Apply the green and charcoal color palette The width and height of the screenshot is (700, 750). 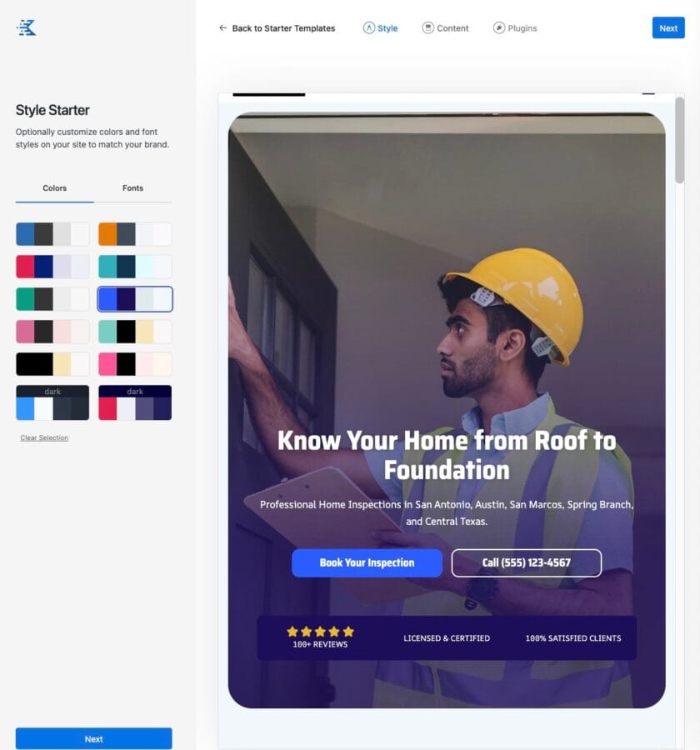click(52, 299)
